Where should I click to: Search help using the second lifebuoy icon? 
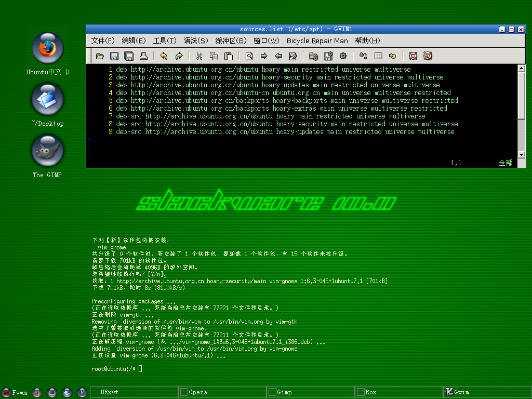[x=428, y=56]
